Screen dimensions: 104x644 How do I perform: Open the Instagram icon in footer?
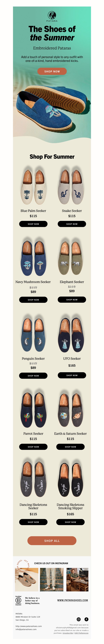(79, 619)
